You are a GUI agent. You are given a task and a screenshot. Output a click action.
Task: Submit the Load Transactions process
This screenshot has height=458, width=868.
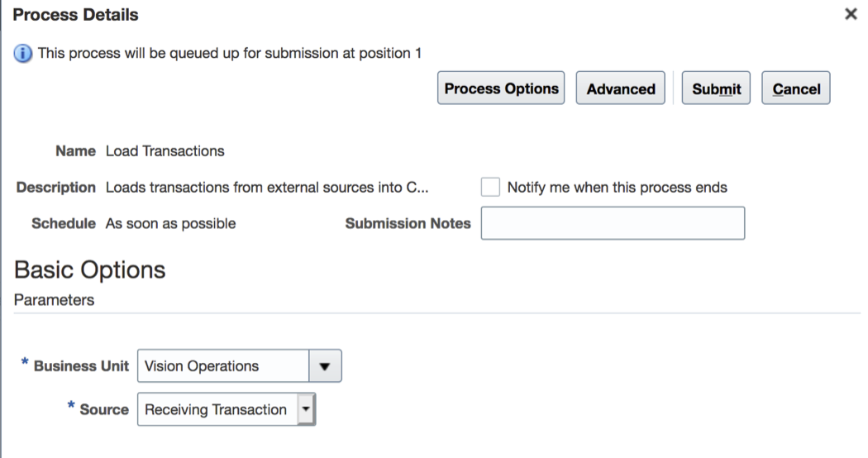tap(716, 89)
